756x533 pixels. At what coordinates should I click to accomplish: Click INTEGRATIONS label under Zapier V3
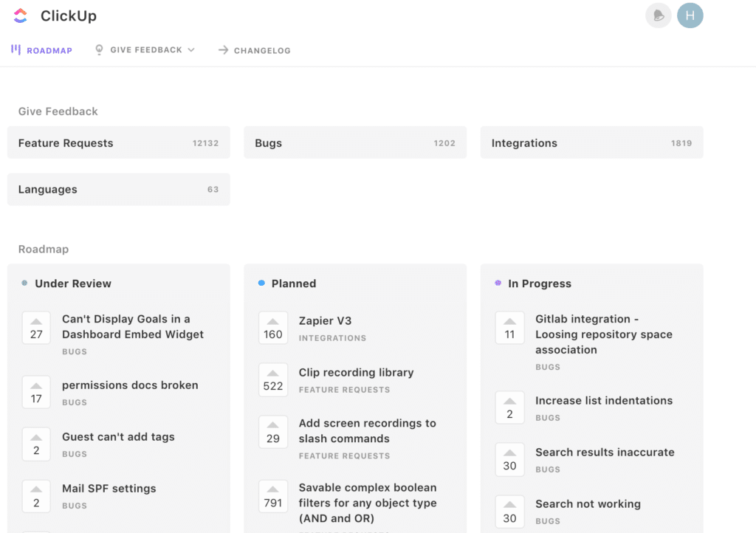(x=332, y=338)
